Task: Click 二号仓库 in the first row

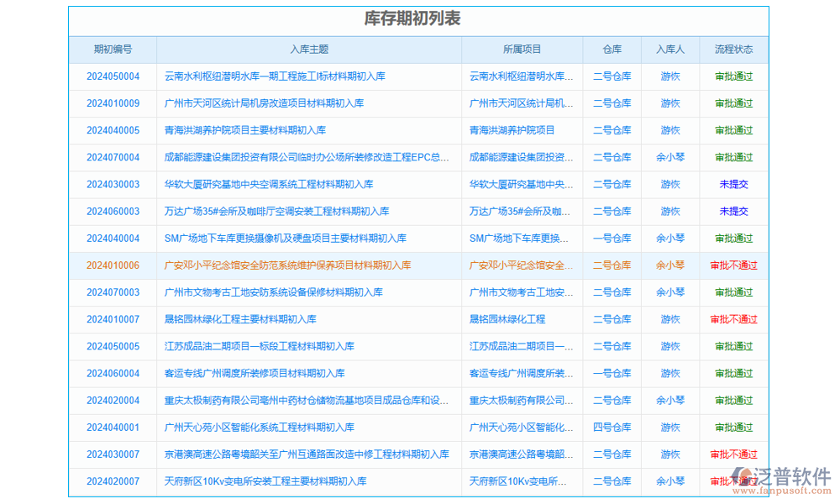Action: (612, 76)
